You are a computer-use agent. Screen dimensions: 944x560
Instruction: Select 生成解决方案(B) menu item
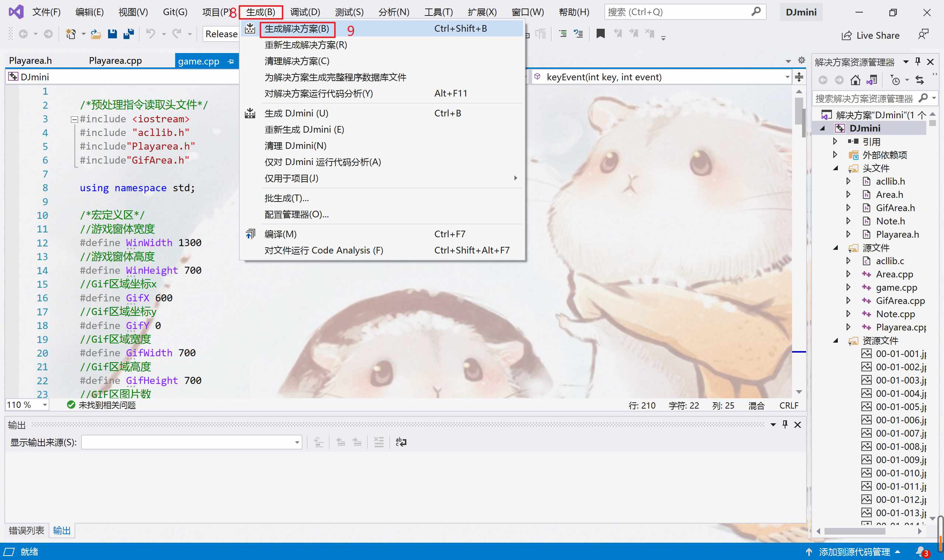coord(382,29)
